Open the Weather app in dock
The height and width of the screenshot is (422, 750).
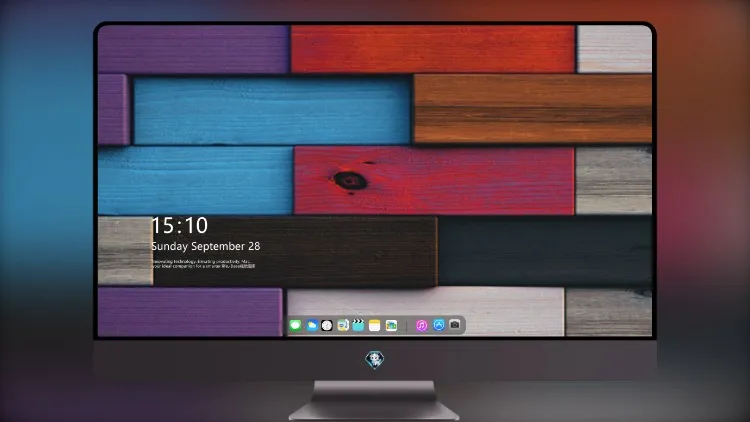[x=312, y=325]
